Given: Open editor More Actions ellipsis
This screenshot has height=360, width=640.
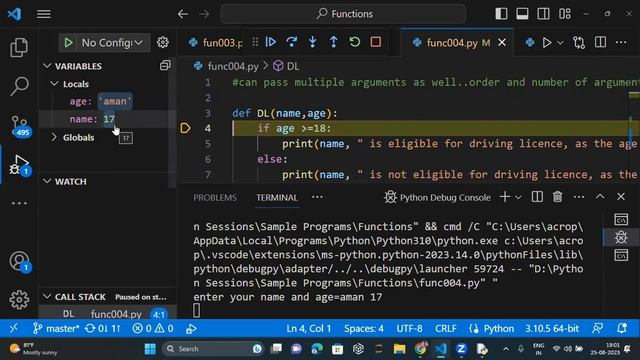Looking at the screenshot, I should [x=621, y=42].
